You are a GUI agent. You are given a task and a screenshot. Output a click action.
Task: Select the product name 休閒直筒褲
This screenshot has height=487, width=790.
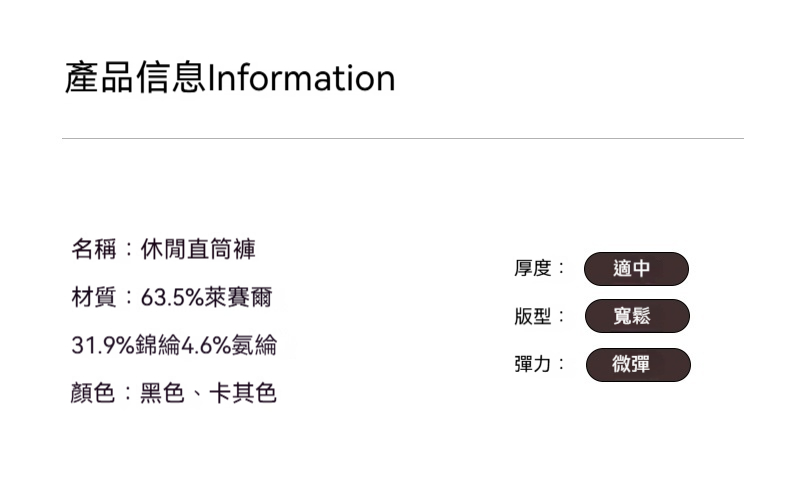pyautogui.click(x=198, y=248)
